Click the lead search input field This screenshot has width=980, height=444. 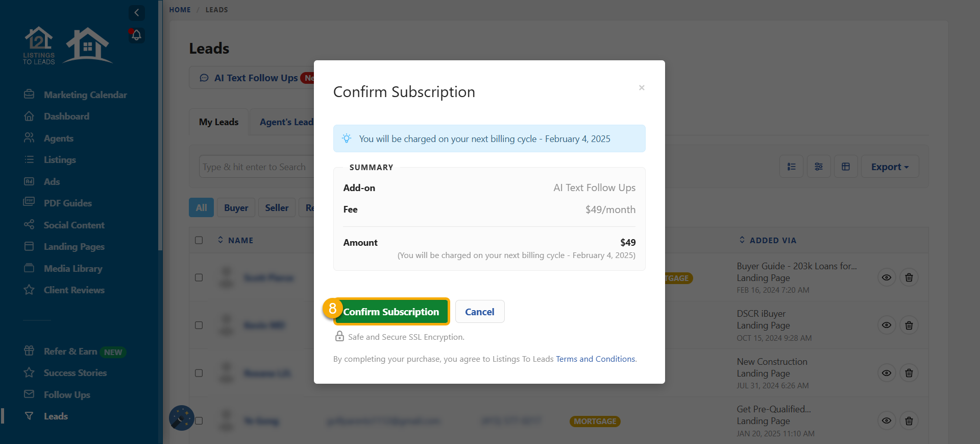click(x=255, y=167)
